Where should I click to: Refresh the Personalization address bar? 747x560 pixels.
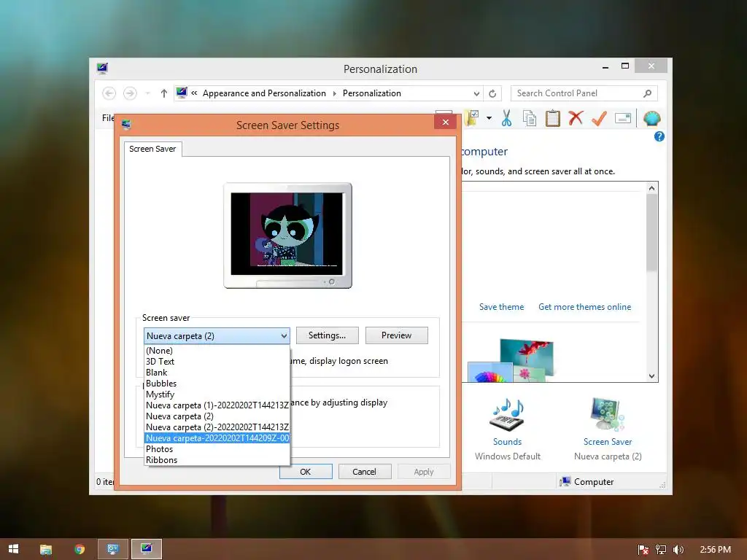[x=492, y=93]
